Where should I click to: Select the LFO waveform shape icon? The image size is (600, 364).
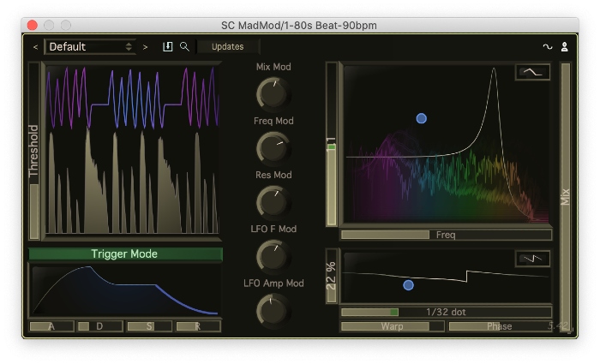click(532, 259)
